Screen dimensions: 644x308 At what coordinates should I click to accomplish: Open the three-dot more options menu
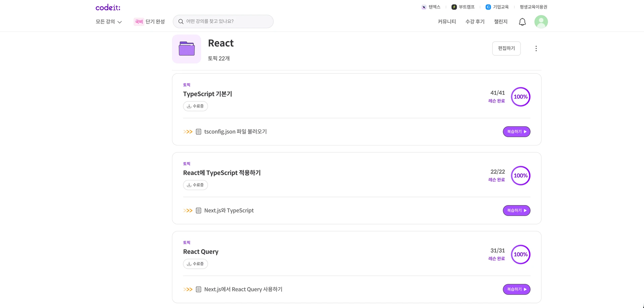pyautogui.click(x=536, y=49)
